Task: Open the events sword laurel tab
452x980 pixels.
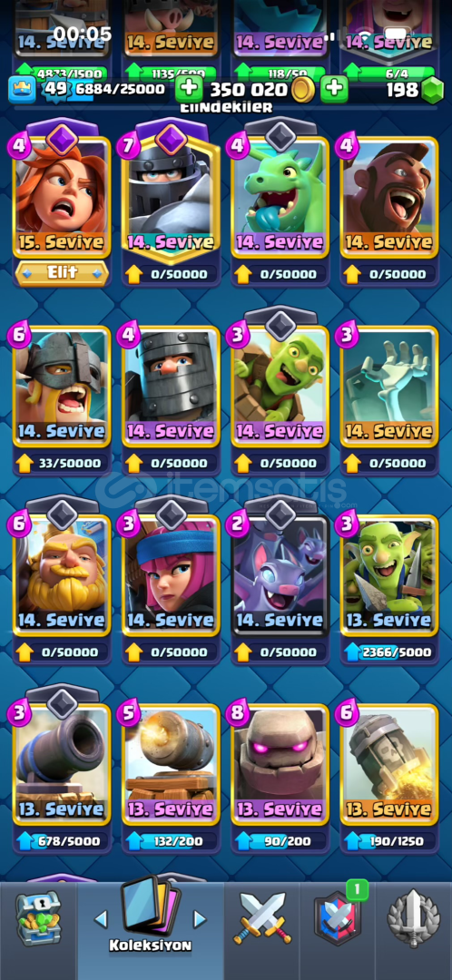Action: pos(413,918)
